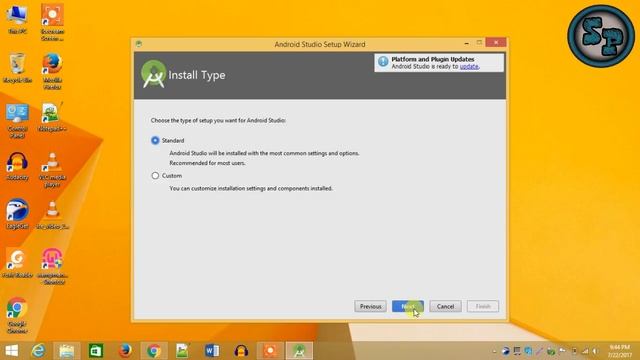Open the volume control in system tray
The image size is (640, 360).
596,351
